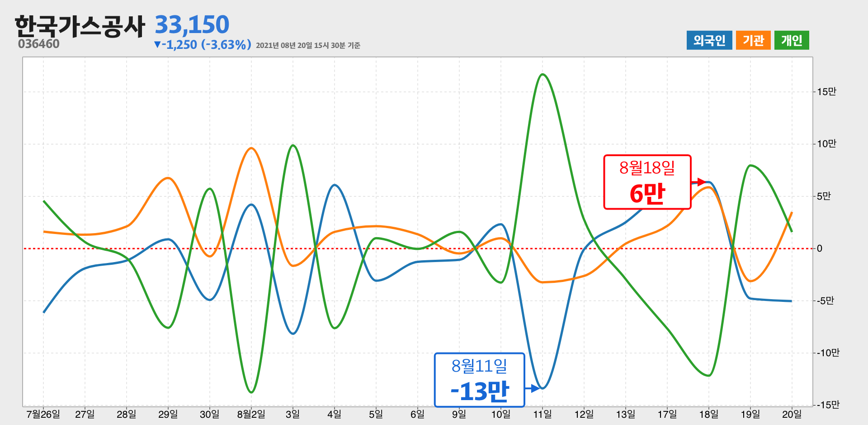Image resolution: width=868 pixels, height=425 pixels.
Task: Click x-axis label 19일
Action: (x=750, y=414)
